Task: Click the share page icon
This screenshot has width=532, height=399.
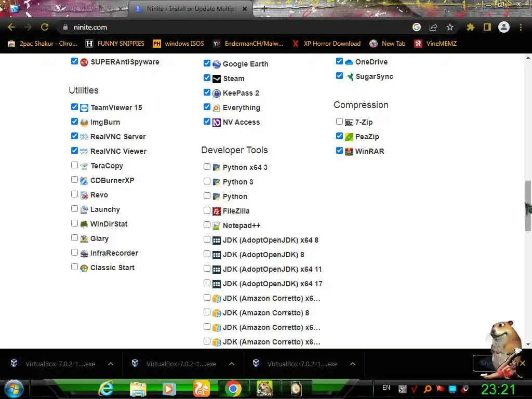Action: (x=433, y=27)
